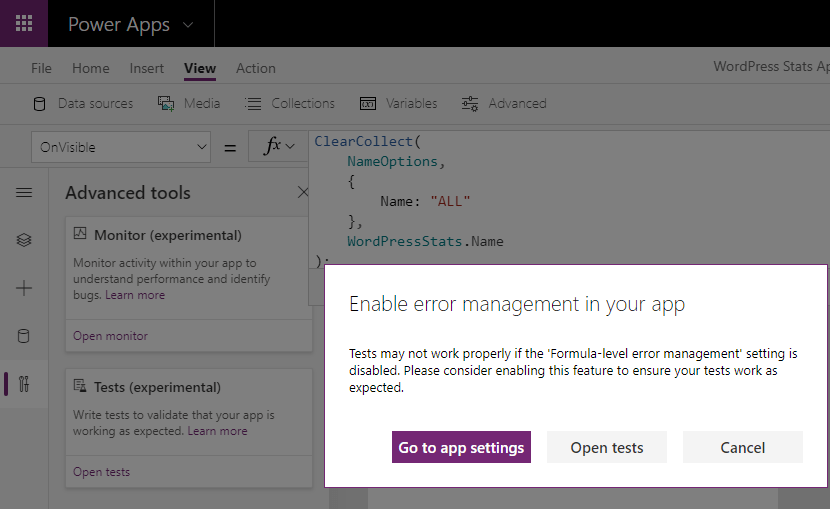The image size is (830, 509).
Task: Click the Advanced sliders icon
Action: point(470,104)
